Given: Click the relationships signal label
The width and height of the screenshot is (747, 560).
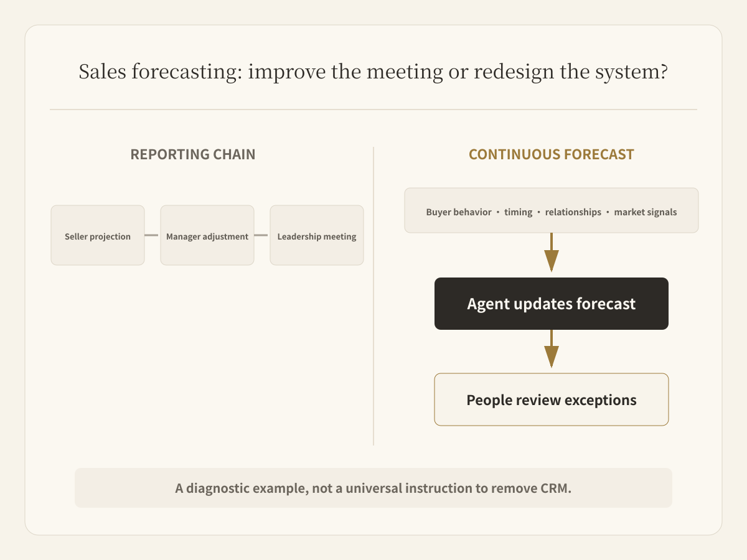Looking at the screenshot, I should [573, 212].
